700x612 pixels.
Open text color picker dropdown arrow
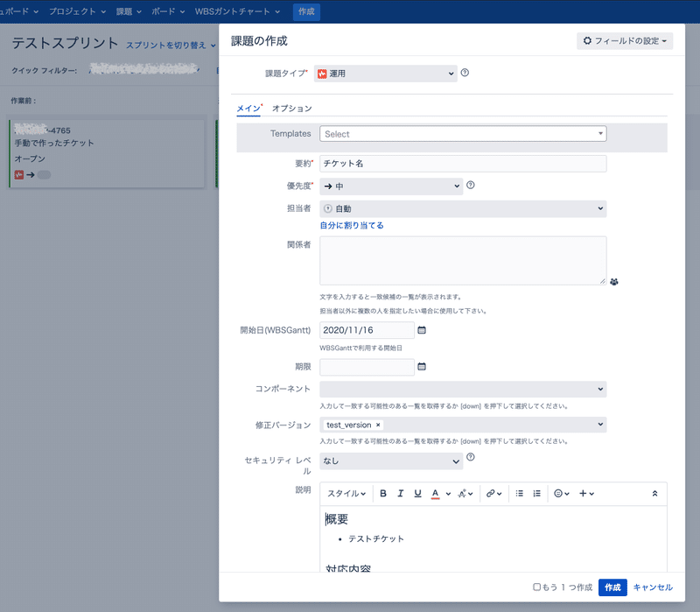(x=448, y=494)
